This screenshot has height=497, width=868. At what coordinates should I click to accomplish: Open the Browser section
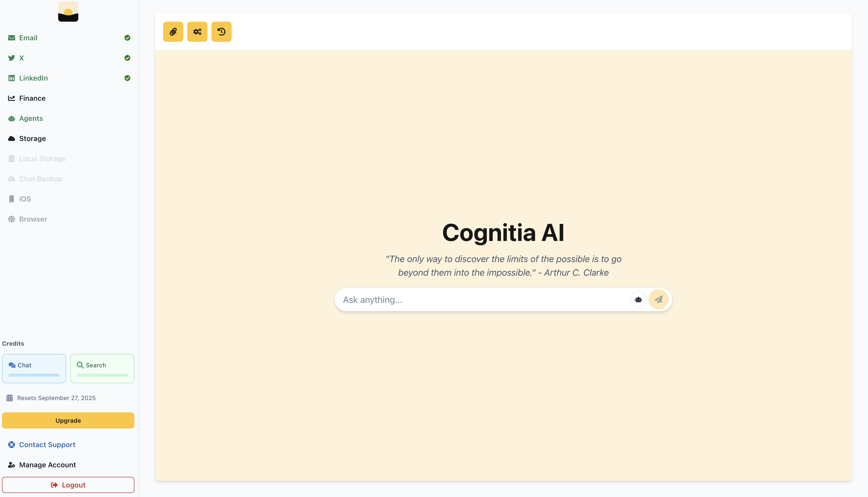click(x=33, y=219)
